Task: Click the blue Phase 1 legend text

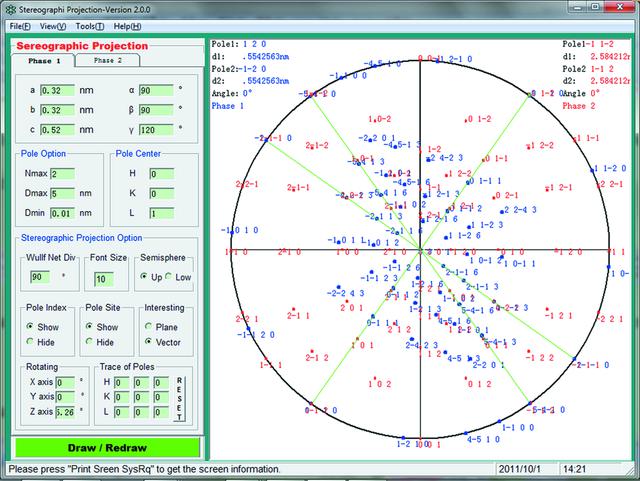Action: (228, 106)
